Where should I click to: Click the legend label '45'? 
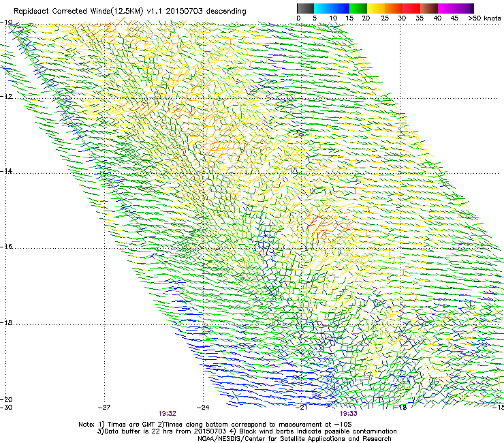[454, 18]
